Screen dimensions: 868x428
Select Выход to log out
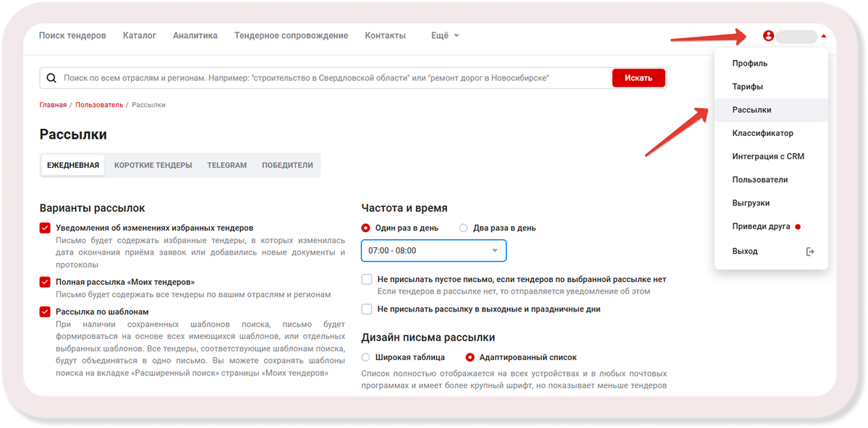point(771,251)
